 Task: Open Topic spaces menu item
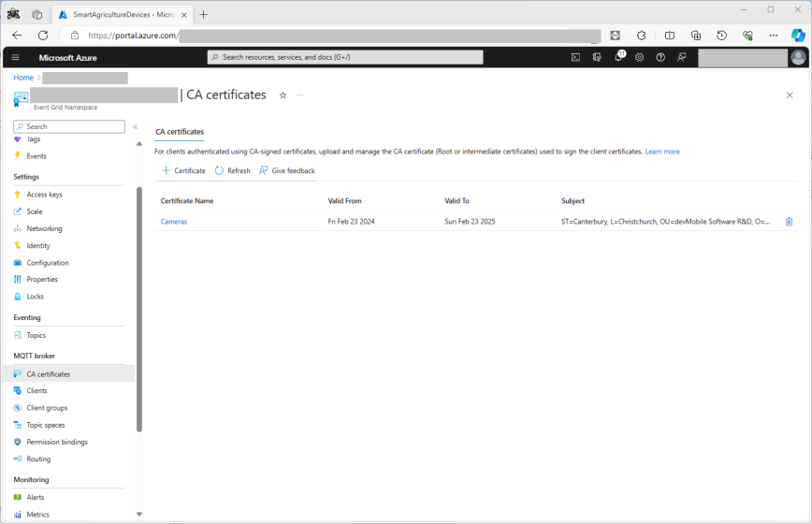[46, 425]
